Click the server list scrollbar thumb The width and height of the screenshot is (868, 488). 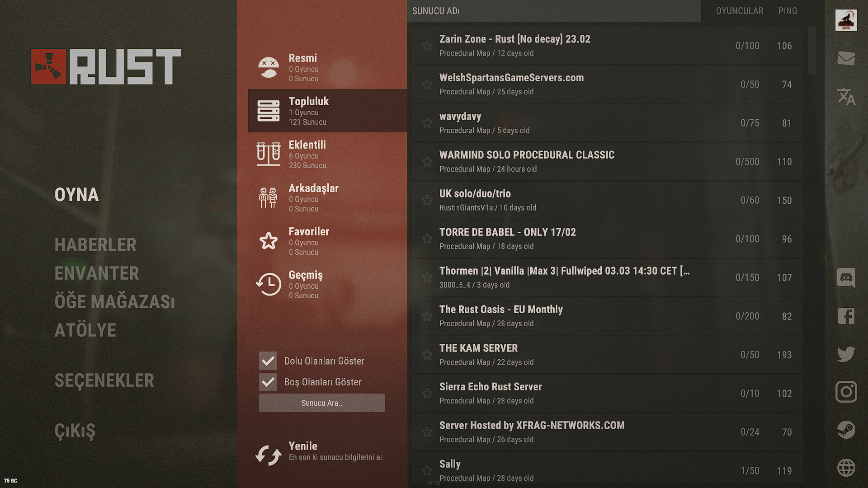point(812,50)
